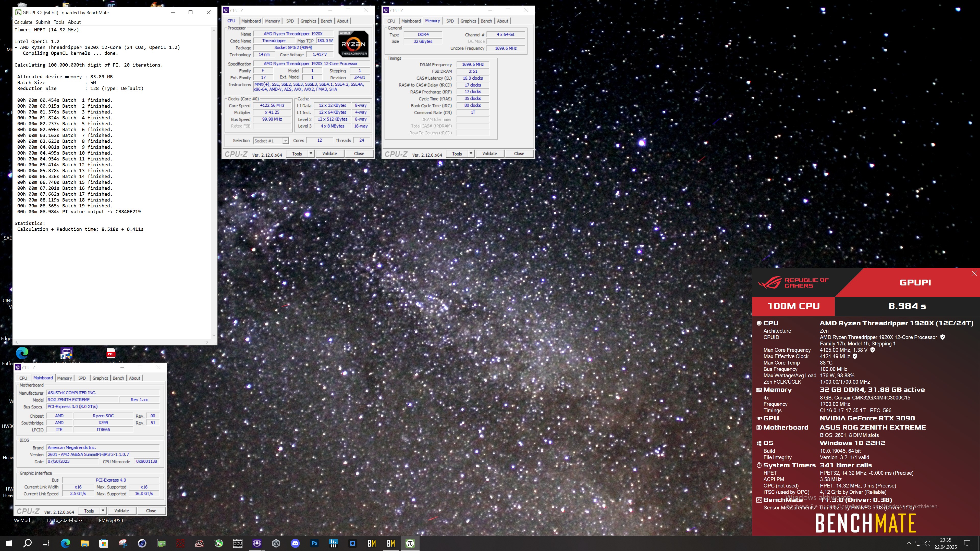Click the DRAM Frequency 1699.6 MHz value
The width and height of the screenshot is (980, 551).
(472, 65)
